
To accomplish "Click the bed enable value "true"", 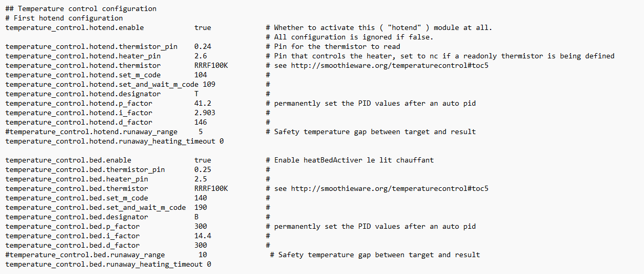I will 203,160.
